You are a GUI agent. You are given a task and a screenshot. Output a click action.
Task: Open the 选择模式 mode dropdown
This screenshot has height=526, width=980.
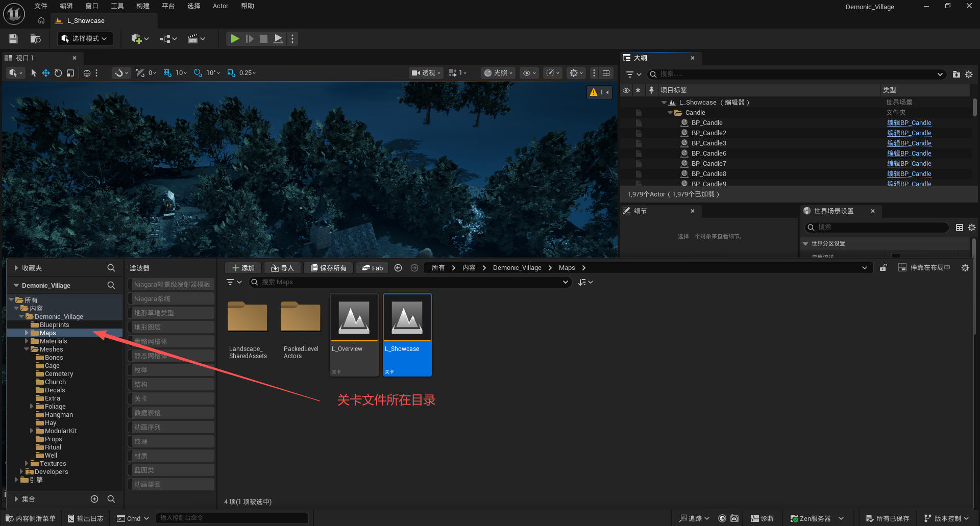click(x=85, y=39)
